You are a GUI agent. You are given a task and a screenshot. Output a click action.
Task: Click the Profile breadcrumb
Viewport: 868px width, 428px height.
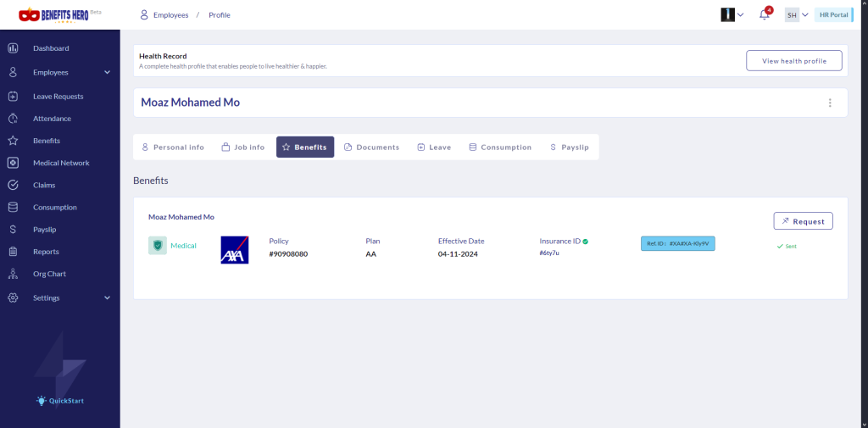(x=220, y=15)
